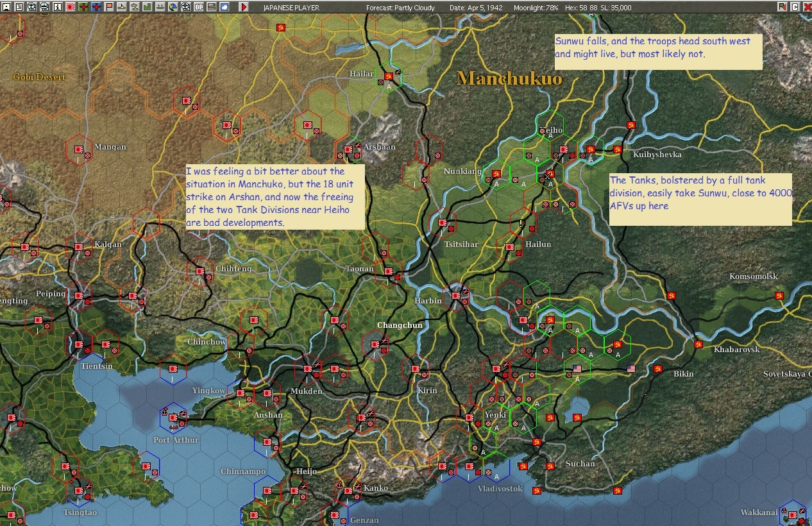Click the crosshair target toolbar icon
This screenshot has height=526, width=812.
coord(185,7)
